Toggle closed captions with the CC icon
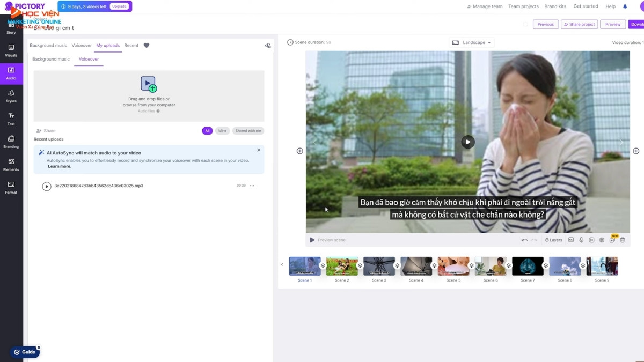Screen dimensions: 644x362 [x=571, y=240]
